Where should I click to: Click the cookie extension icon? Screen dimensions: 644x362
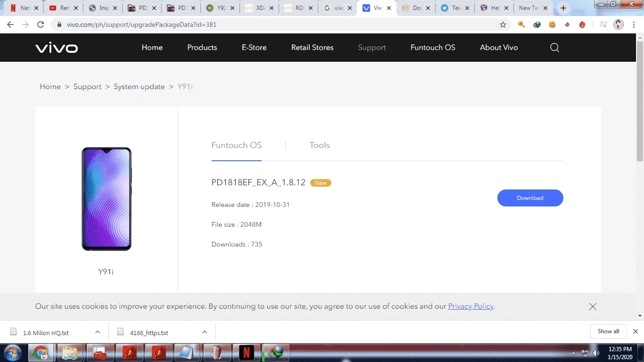coord(552,25)
